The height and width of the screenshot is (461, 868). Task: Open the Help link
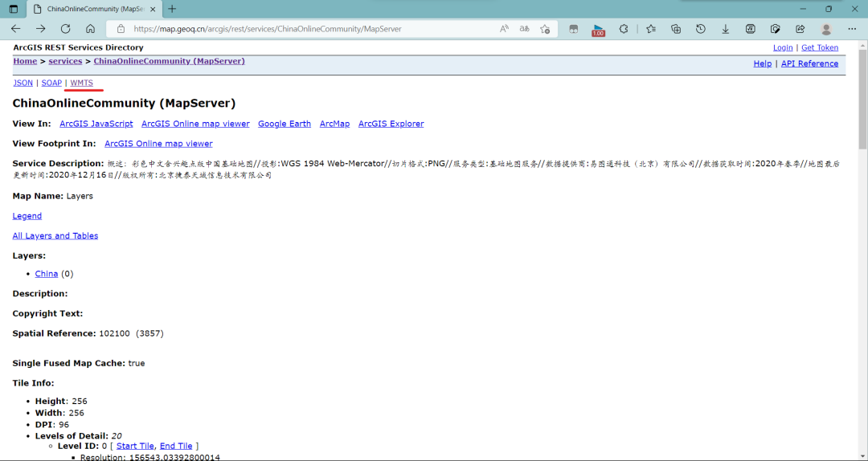click(x=762, y=63)
